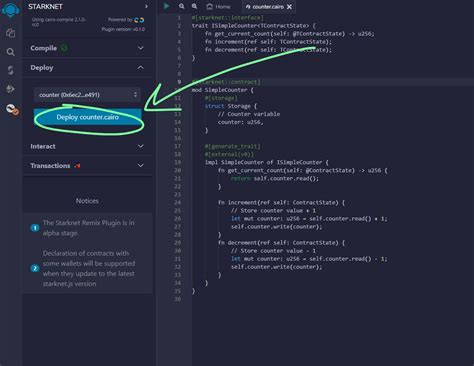Click 'fn decrement(ref self: ContractState)' line
The width and height of the screenshot is (474, 366).
click(x=281, y=243)
